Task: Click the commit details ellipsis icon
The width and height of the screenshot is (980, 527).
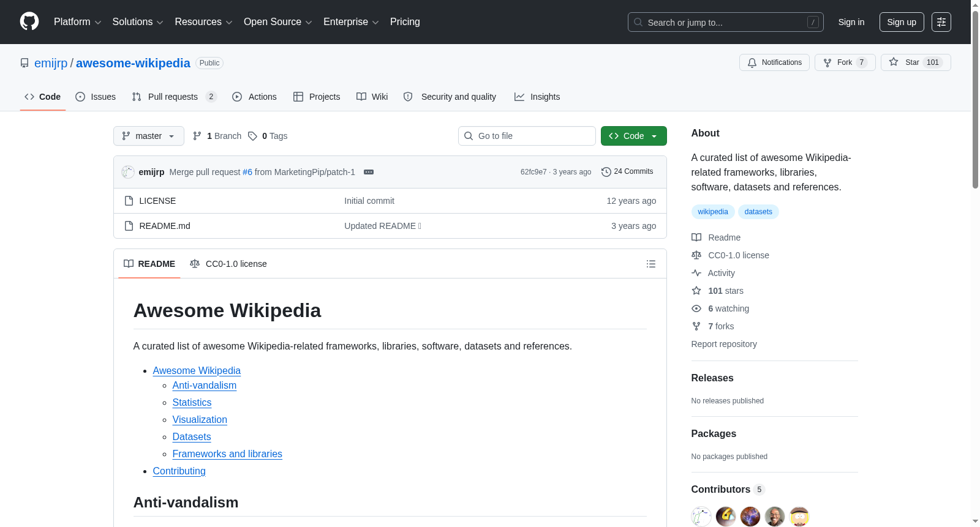Action: pos(369,172)
